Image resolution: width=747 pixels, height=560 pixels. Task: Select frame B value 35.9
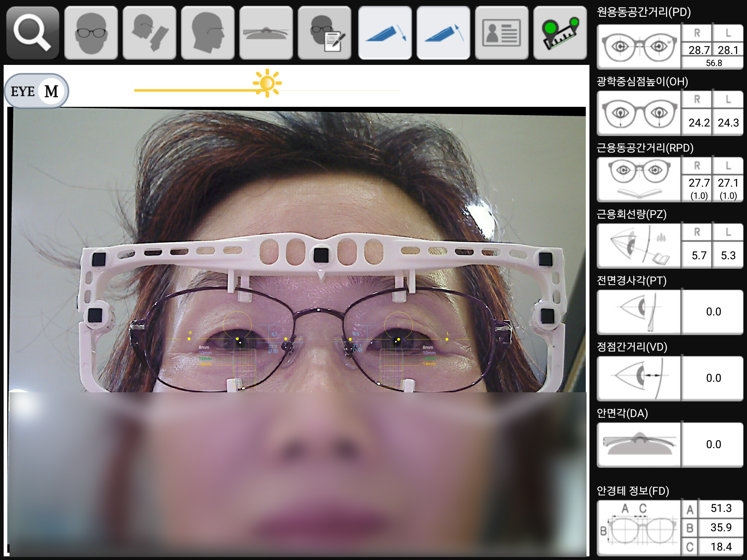pyautogui.click(x=721, y=528)
